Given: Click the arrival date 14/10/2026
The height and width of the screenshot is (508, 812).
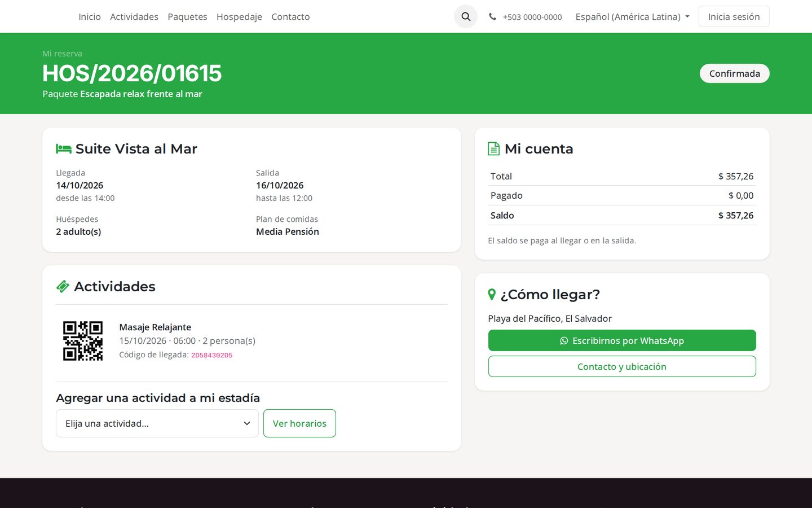Looking at the screenshot, I should click(80, 185).
